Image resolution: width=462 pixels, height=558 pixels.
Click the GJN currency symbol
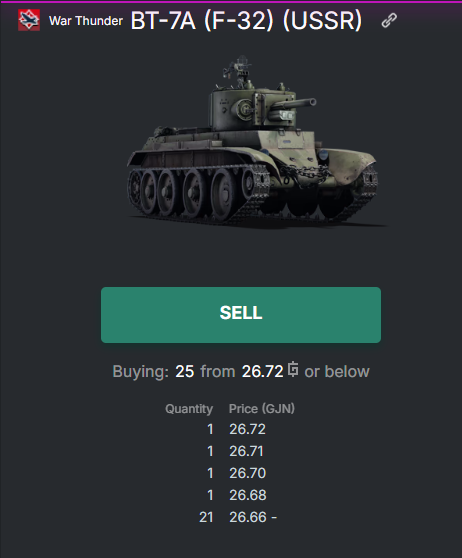(293, 369)
